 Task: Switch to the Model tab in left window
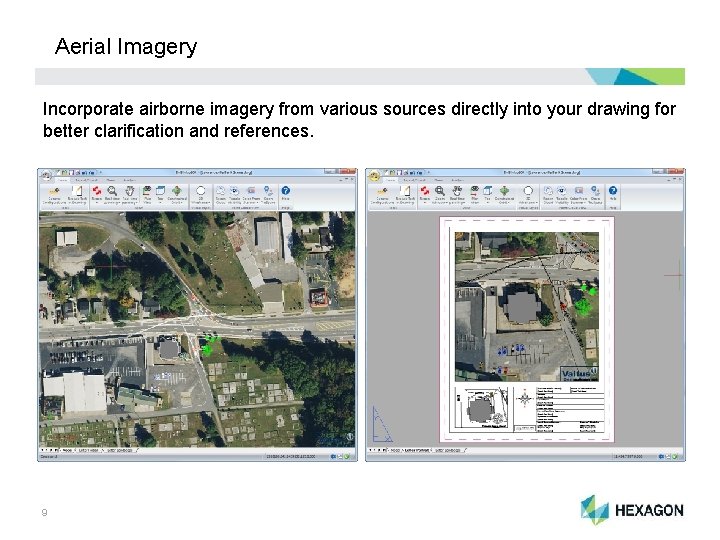click(x=67, y=450)
